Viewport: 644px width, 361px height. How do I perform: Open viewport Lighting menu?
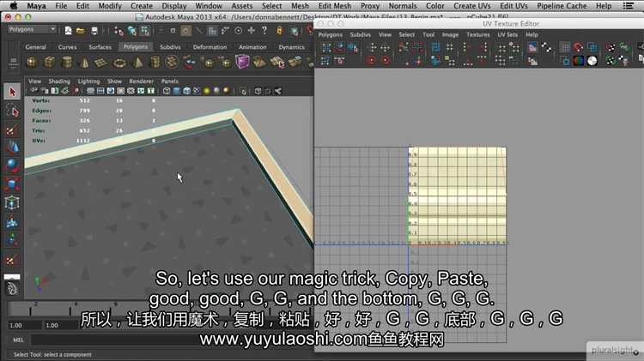[88, 81]
